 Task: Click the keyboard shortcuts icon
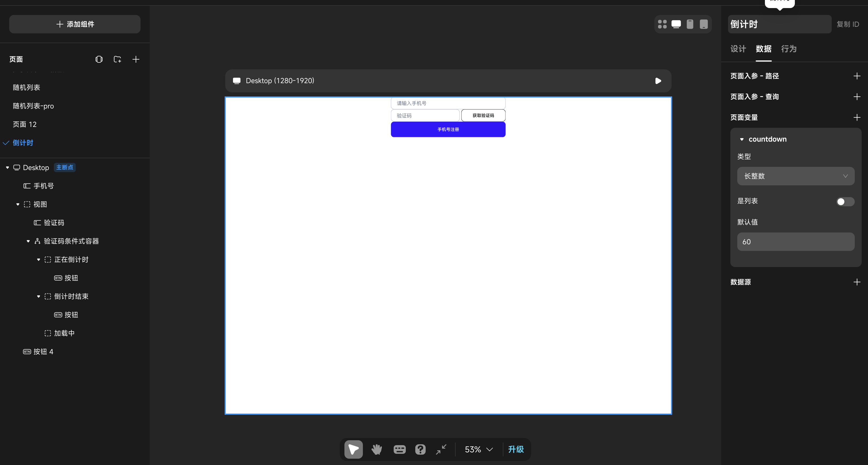tap(399, 449)
